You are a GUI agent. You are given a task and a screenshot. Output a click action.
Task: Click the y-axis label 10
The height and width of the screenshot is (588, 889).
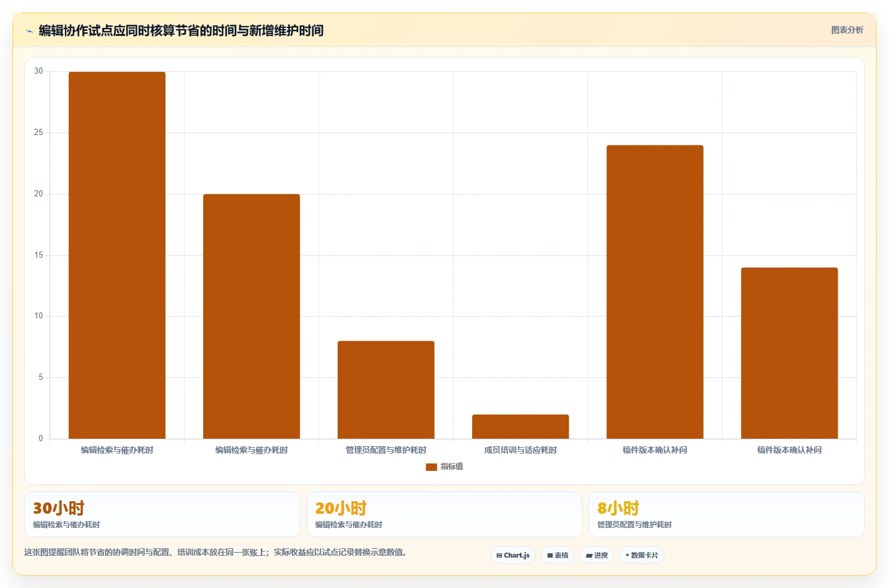(38, 316)
